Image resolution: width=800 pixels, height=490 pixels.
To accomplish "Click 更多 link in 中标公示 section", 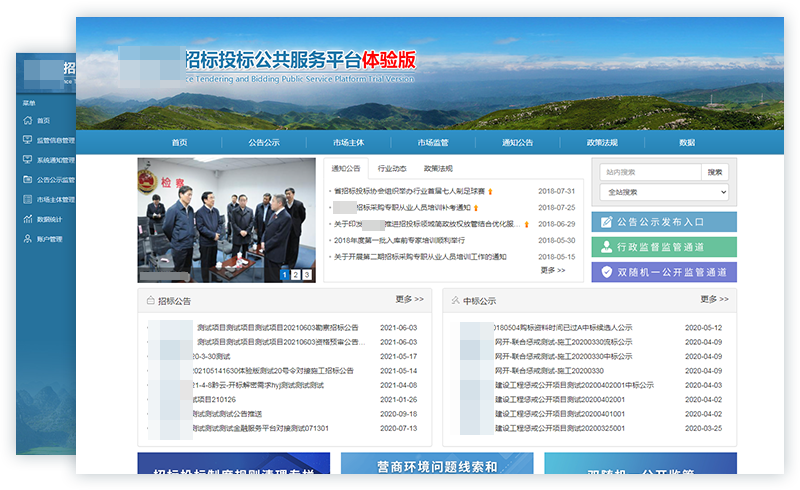I will tap(715, 299).
